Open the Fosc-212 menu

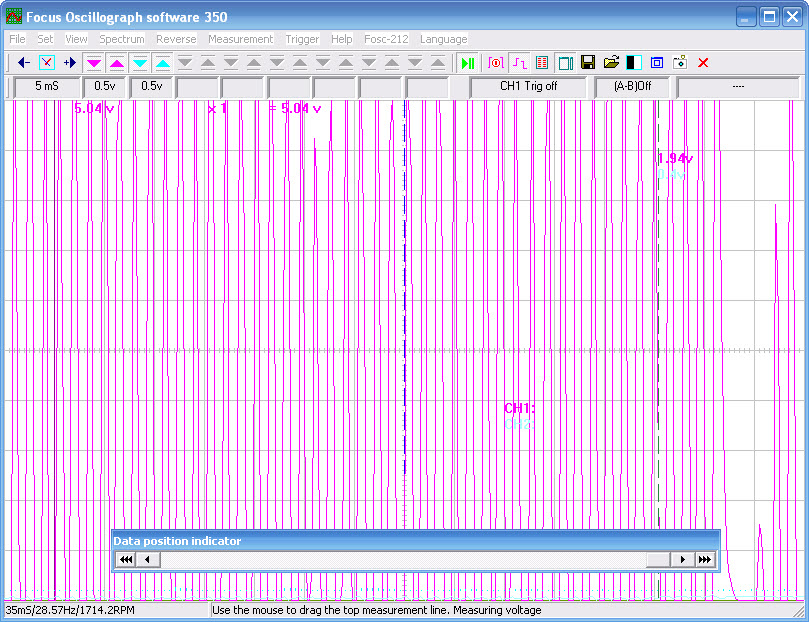386,39
